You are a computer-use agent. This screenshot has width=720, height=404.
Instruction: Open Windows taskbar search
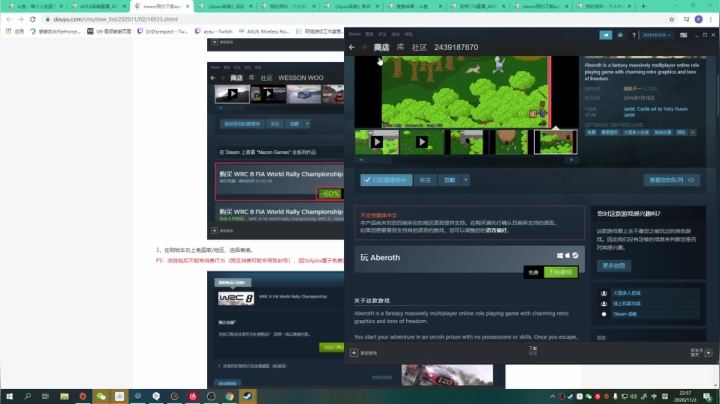click(28, 396)
